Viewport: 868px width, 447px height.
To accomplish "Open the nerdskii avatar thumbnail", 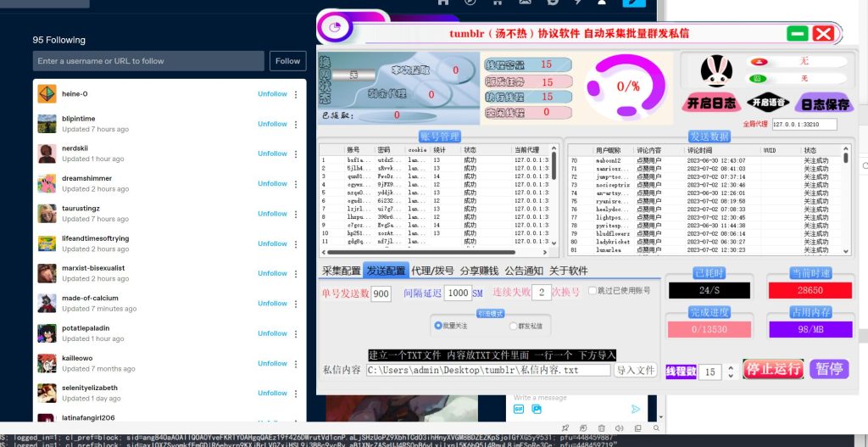I will pyautogui.click(x=47, y=154).
